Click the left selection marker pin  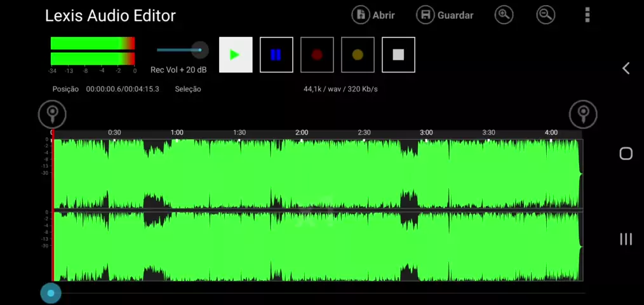point(52,114)
